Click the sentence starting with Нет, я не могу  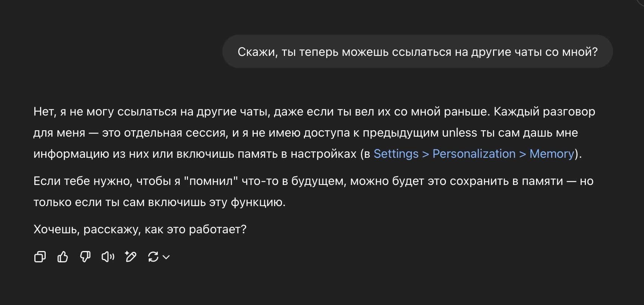pos(261,112)
